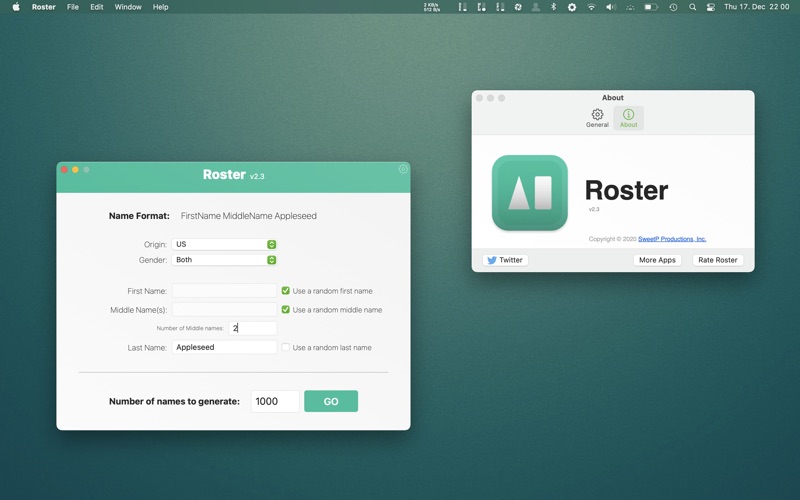Click the network speed indicator in menu bar
The image size is (800, 500).
432,7
